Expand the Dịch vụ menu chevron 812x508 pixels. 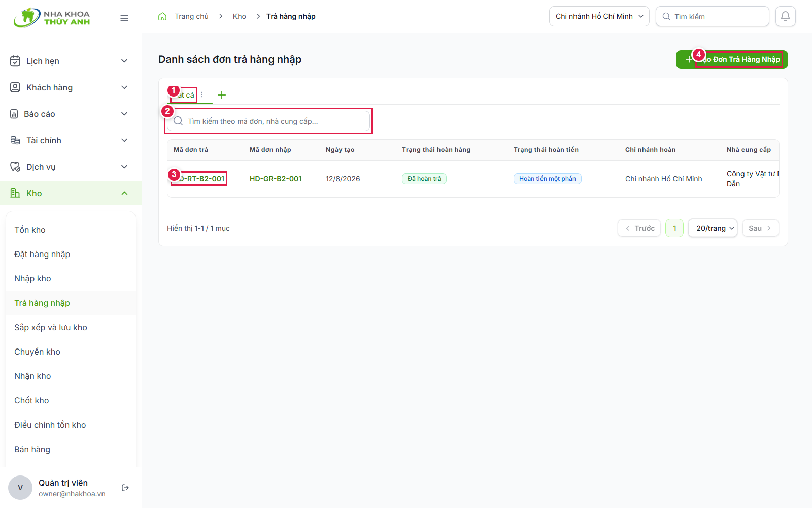124,167
